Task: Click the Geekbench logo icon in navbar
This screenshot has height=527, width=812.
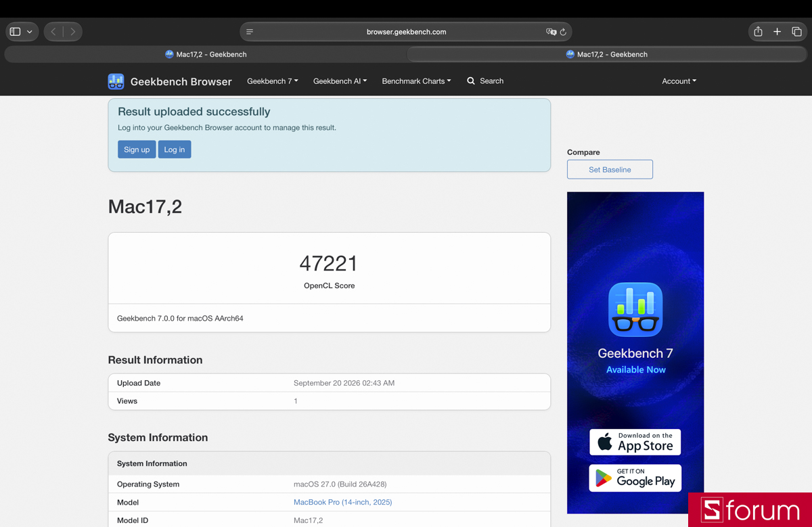Action: [x=116, y=81]
